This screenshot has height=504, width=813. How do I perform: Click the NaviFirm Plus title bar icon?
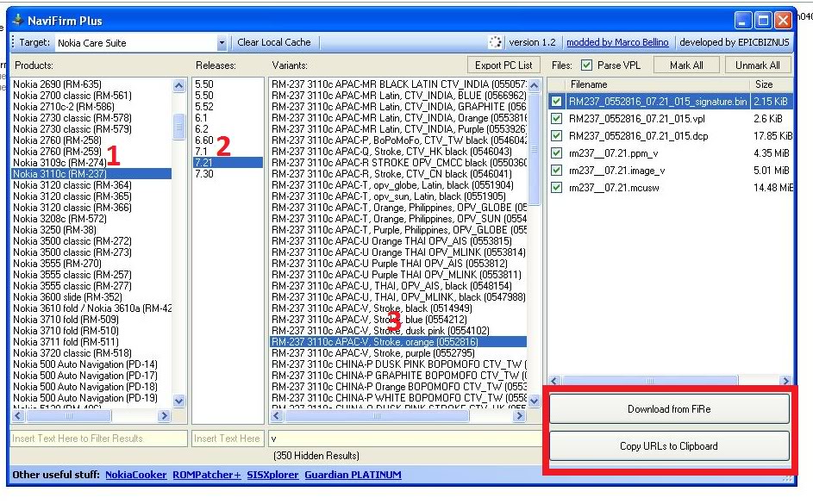pyautogui.click(x=17, y=20)
